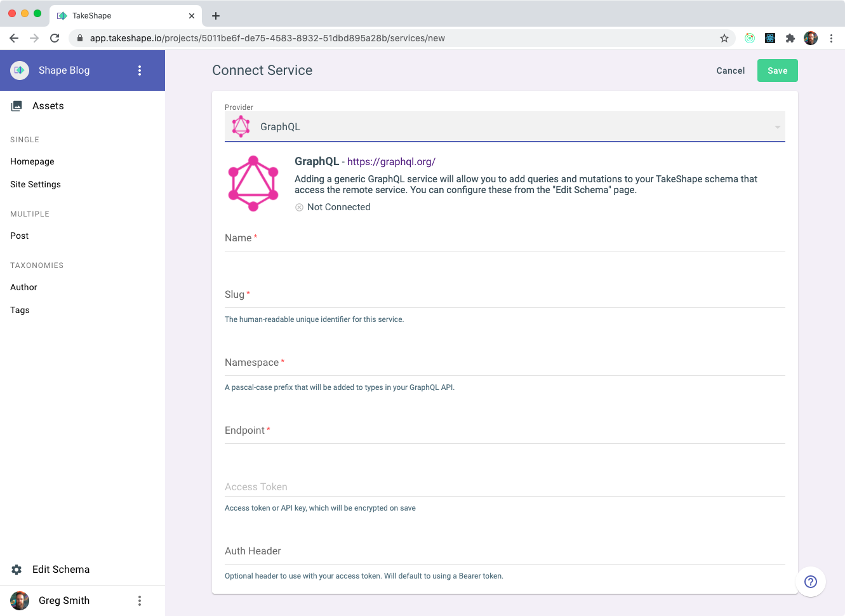Focus the Access Token input field
845x616 pixels.
click(505, 487)
